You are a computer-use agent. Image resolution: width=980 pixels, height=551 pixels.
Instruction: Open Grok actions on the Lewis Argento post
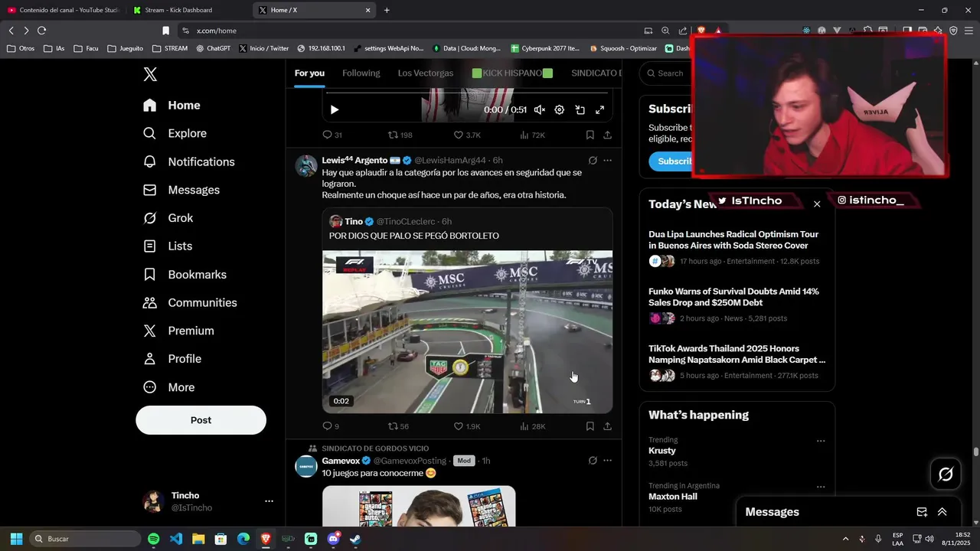pyautogui.click(x=593, y=161)
